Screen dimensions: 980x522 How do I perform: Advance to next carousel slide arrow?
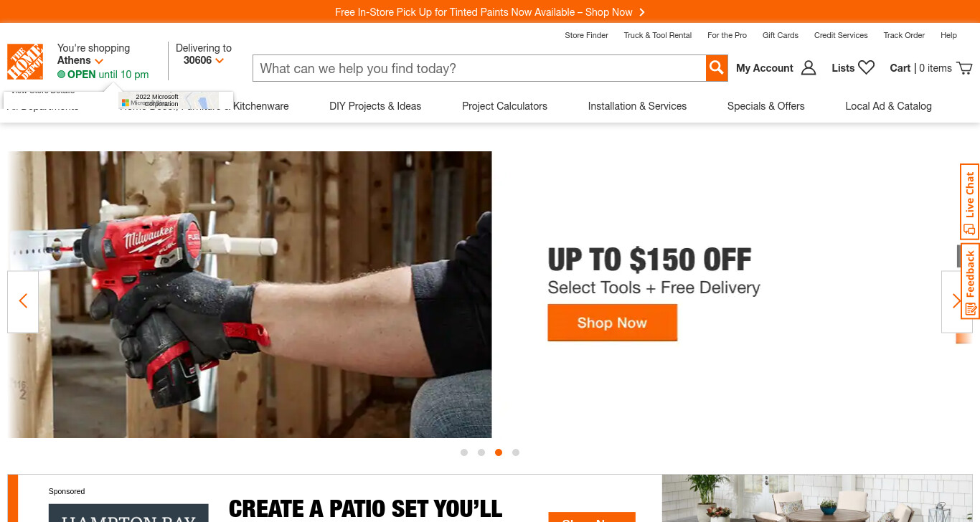956,301
